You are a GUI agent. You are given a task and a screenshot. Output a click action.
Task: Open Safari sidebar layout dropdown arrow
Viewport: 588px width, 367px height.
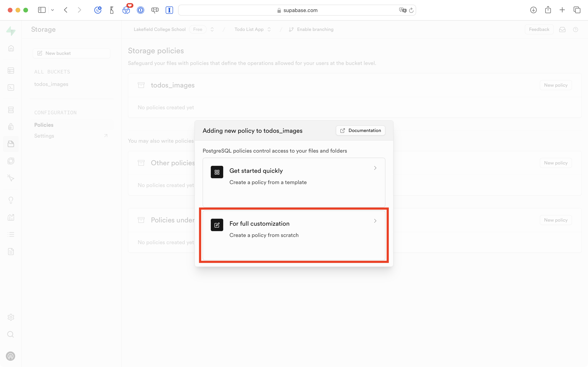pyautogui.click(x=52, y=10)
